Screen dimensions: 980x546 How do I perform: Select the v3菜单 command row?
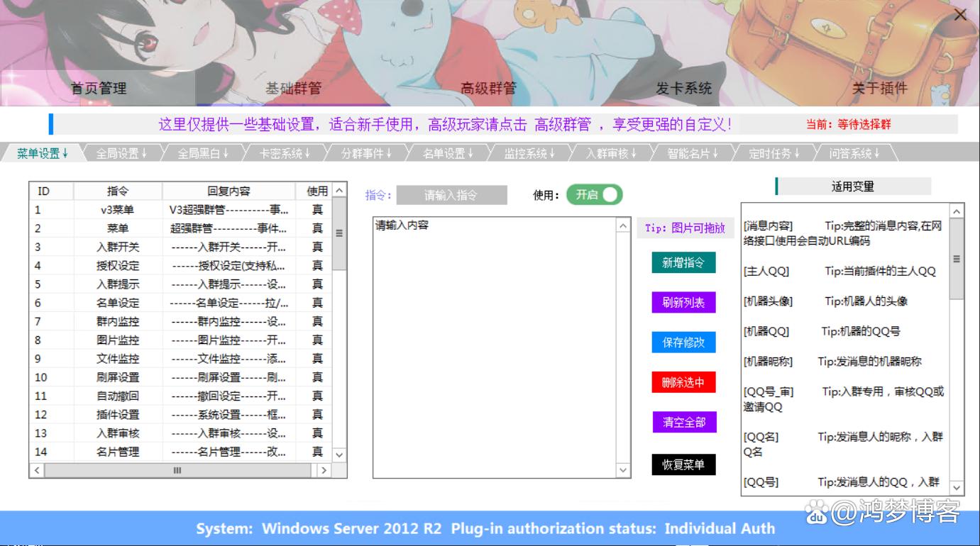[180, 210]
